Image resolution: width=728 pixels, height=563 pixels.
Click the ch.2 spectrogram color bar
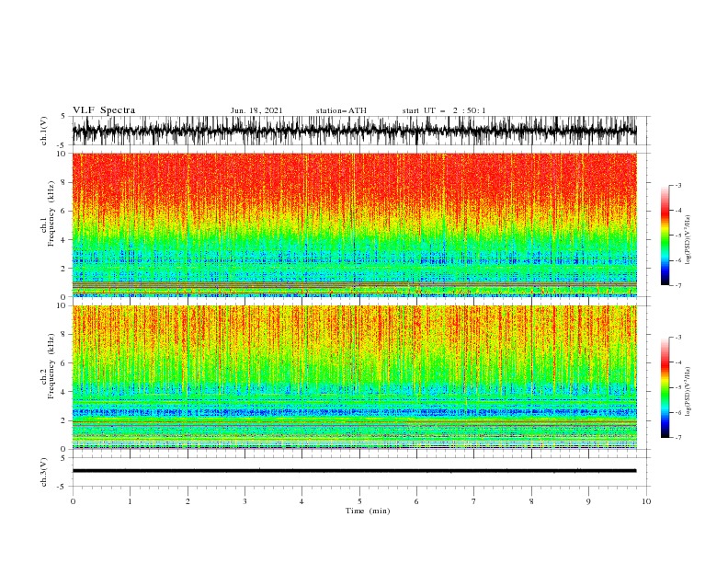click(x=665, y=387)
